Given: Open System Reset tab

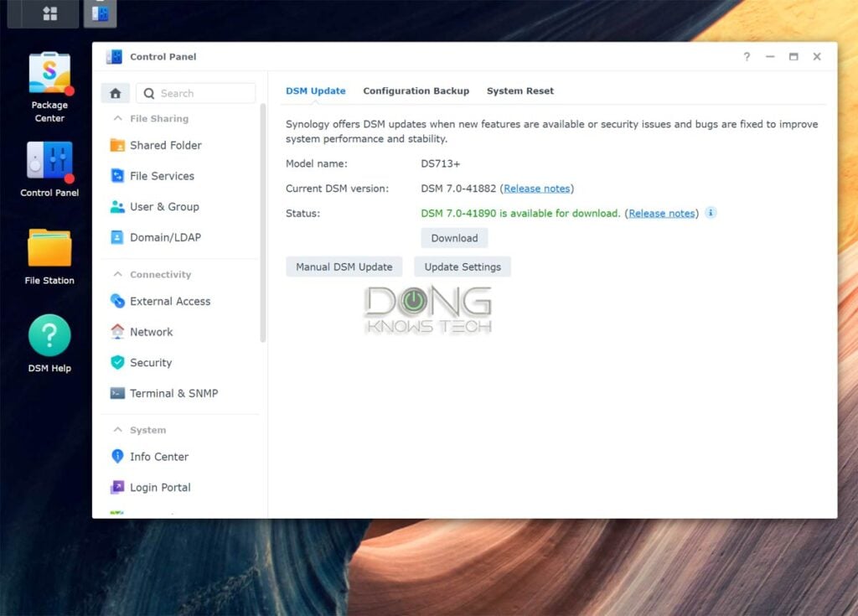Looking at the screenshot, I should click(519, 91).
